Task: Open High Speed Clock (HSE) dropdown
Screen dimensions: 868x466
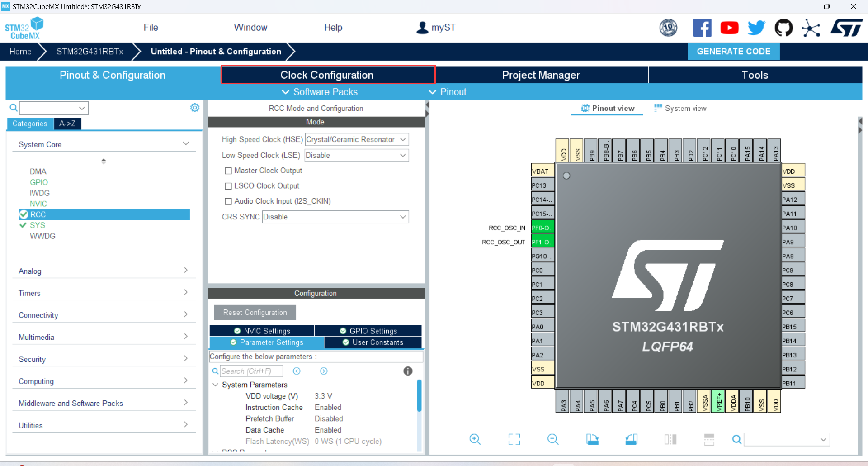Action: [357, 139]
